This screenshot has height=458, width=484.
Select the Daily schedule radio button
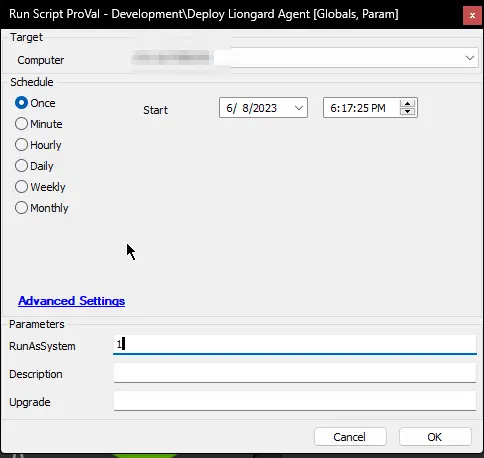[x=21, y=166]
